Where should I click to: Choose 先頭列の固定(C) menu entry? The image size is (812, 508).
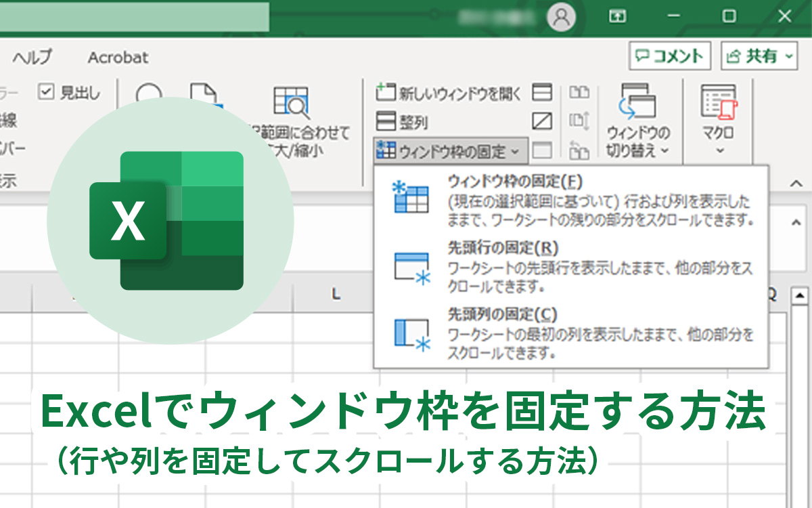click(570, 333)
